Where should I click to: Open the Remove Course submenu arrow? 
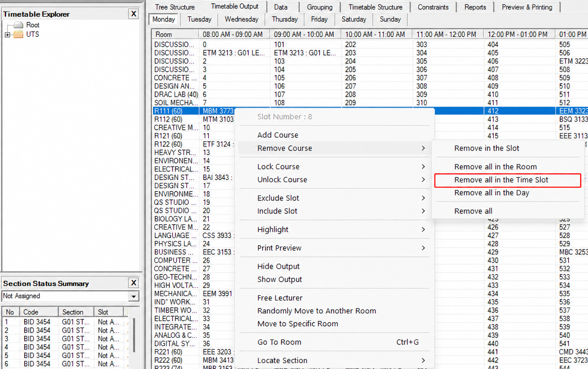(x=423, y=148)
